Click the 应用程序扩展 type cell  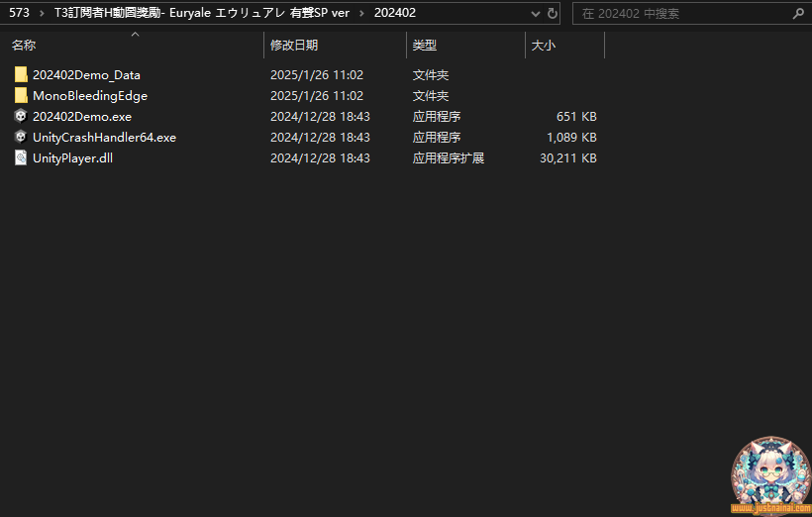449,157
